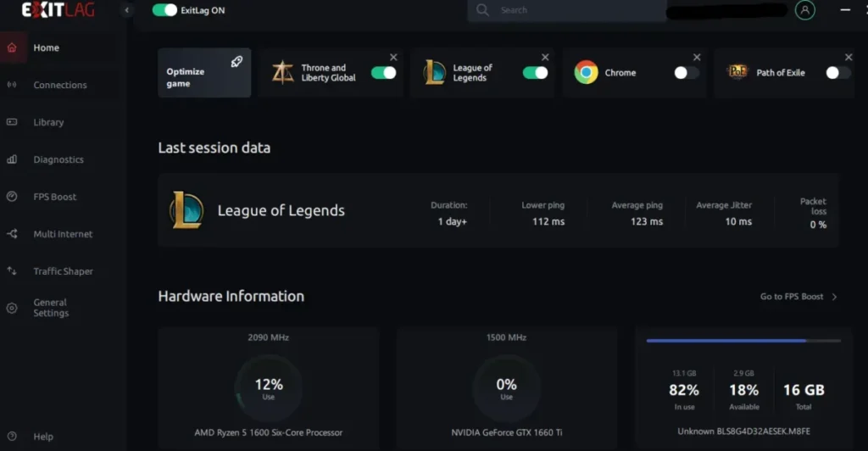Click the GPU 0% usage gauge
The image size is (868, 451).
tap(507, 389)
